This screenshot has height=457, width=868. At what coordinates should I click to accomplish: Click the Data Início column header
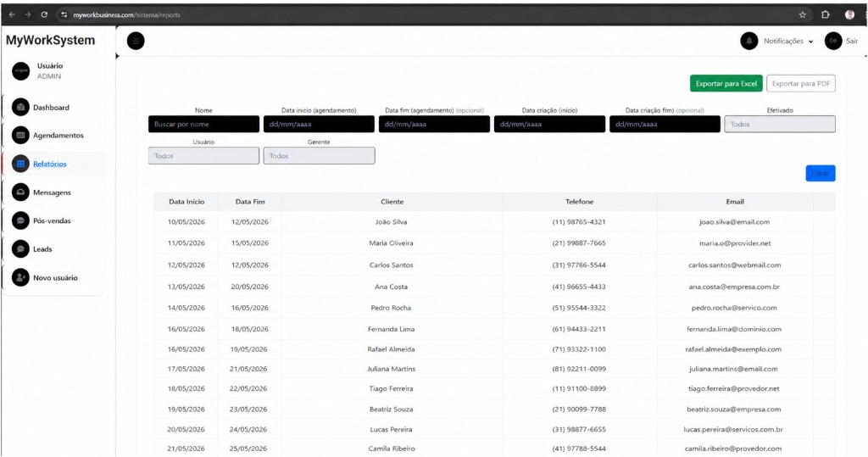point(186,202)
